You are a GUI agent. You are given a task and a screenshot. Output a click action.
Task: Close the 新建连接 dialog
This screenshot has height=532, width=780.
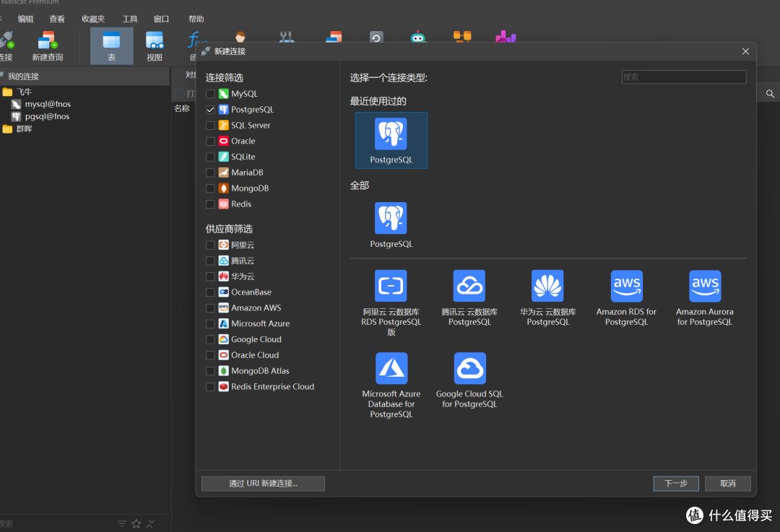(x=745, y=51)
